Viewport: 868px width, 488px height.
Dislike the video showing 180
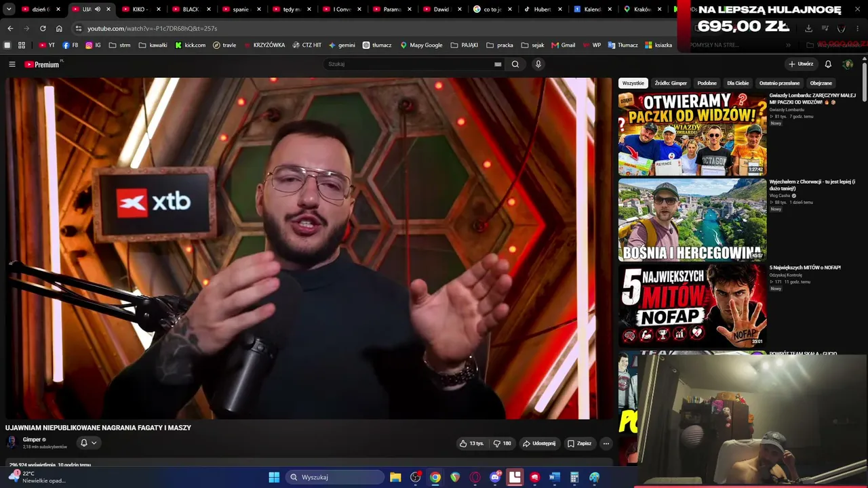click(x=502, y=443)
